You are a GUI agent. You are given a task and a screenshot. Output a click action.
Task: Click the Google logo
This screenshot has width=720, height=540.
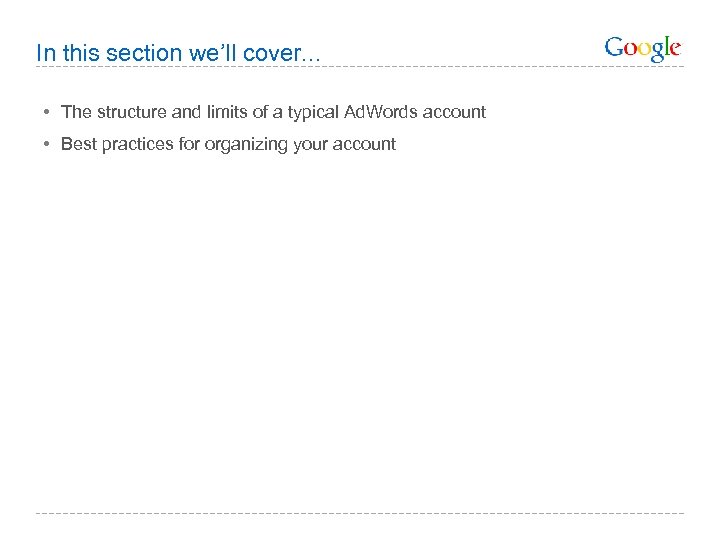(643, 49)
